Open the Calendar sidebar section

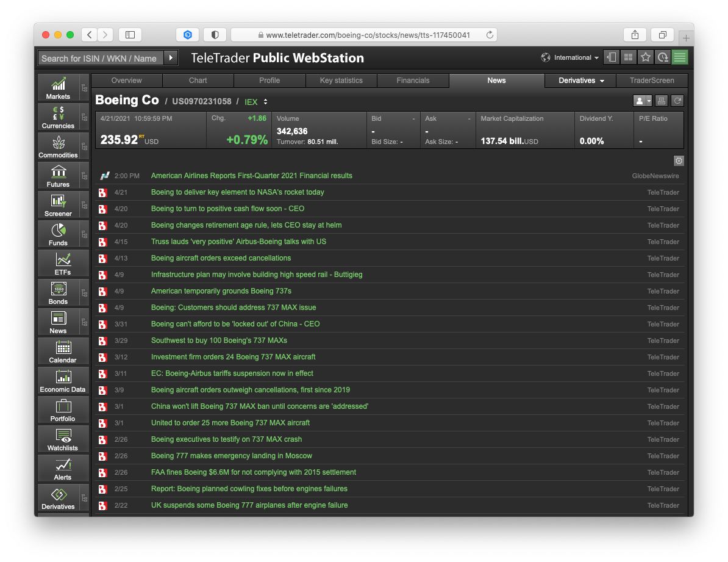(63, 351)
